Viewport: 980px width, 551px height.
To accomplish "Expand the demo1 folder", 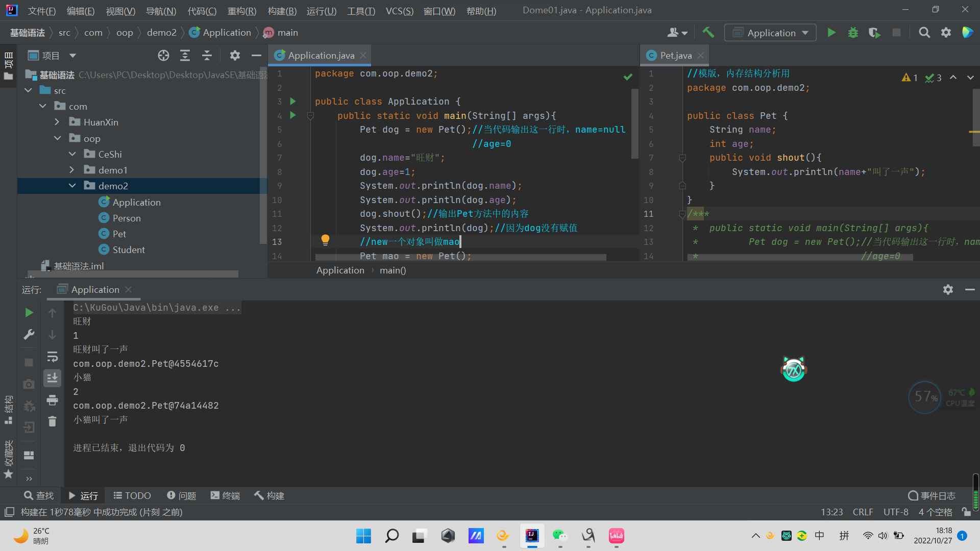I will pos(72,170).
